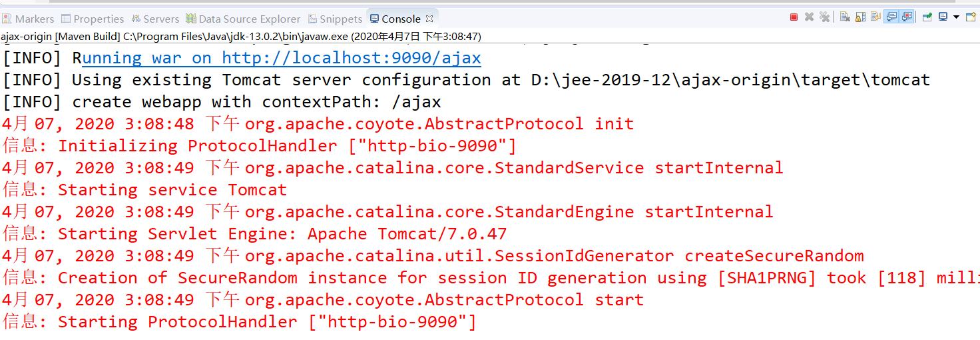Click the Display Selected Console monitor icon
Screen dimensions: 980x340
(943, 17)
